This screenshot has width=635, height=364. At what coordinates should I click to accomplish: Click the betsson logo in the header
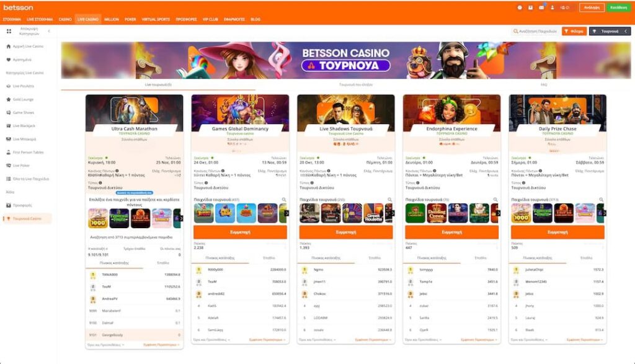[x=18, y=7]
